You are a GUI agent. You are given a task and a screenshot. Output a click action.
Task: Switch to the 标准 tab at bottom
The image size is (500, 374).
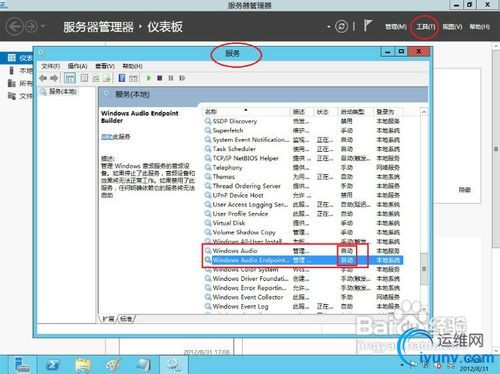(126, 319)
